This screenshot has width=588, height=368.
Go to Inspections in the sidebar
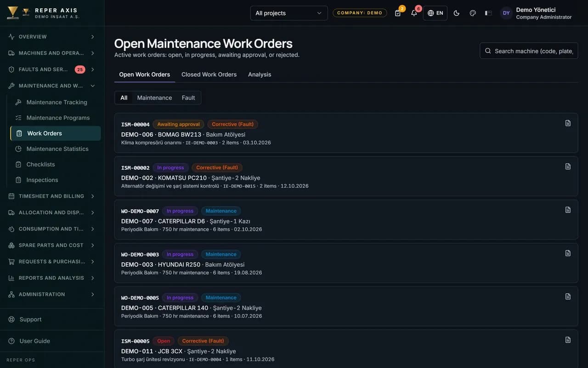point(56,180)
